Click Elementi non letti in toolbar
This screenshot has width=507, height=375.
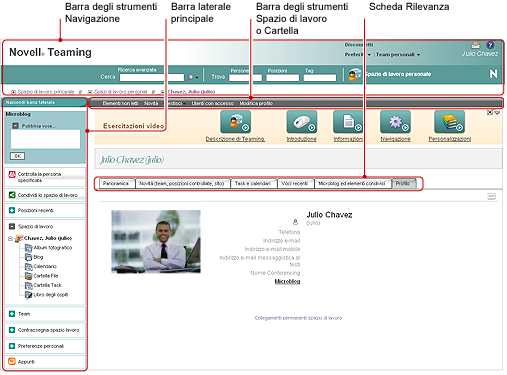[x=120, y=103]
